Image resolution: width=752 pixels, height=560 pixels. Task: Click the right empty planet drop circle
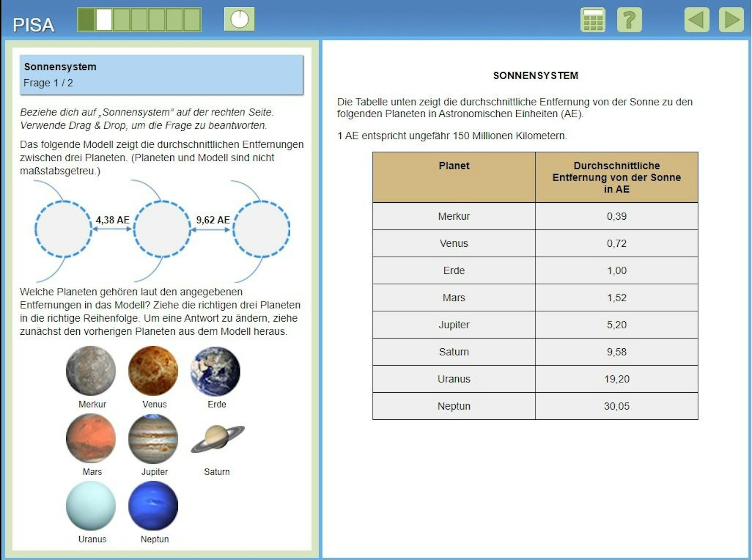tap(261, 229)
